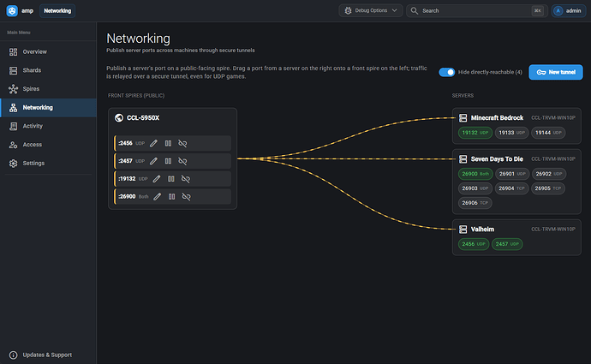591x364 pixels.
Task: Click the Search input field
Action: coord(477,10)
